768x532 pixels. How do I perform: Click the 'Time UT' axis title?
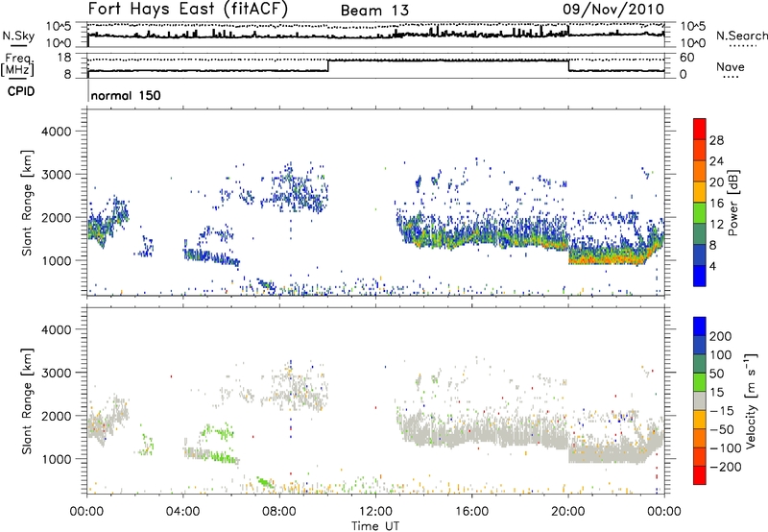click(375, 526)
